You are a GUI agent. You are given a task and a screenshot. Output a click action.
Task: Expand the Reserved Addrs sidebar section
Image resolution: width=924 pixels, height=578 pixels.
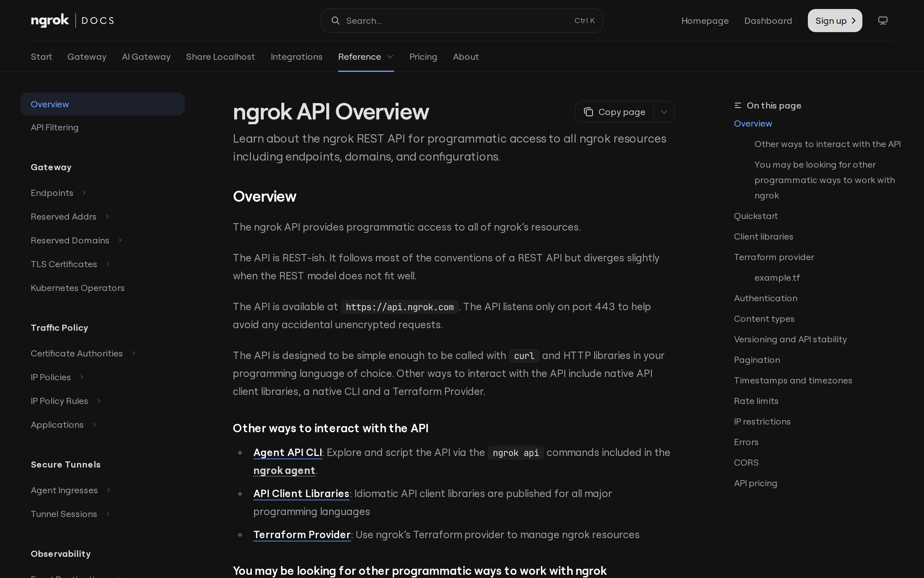click(107, 217)
